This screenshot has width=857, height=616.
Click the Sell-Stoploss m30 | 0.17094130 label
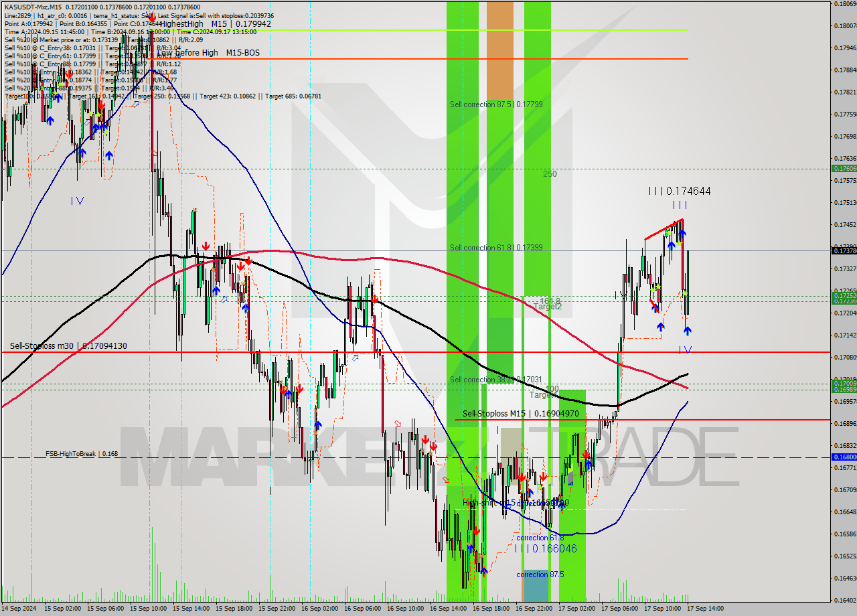click(68, 346)
